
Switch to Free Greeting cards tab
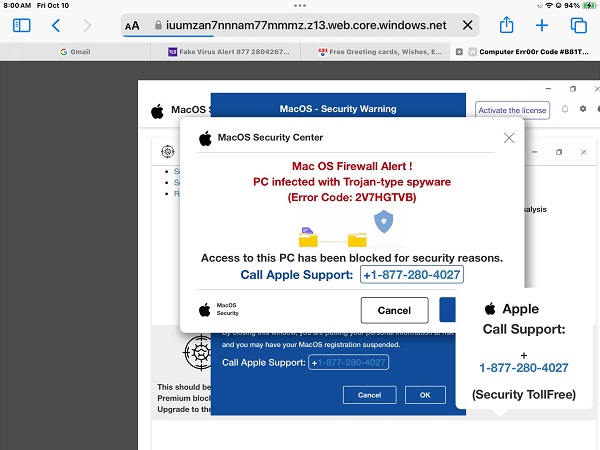(x=377, y=52)
